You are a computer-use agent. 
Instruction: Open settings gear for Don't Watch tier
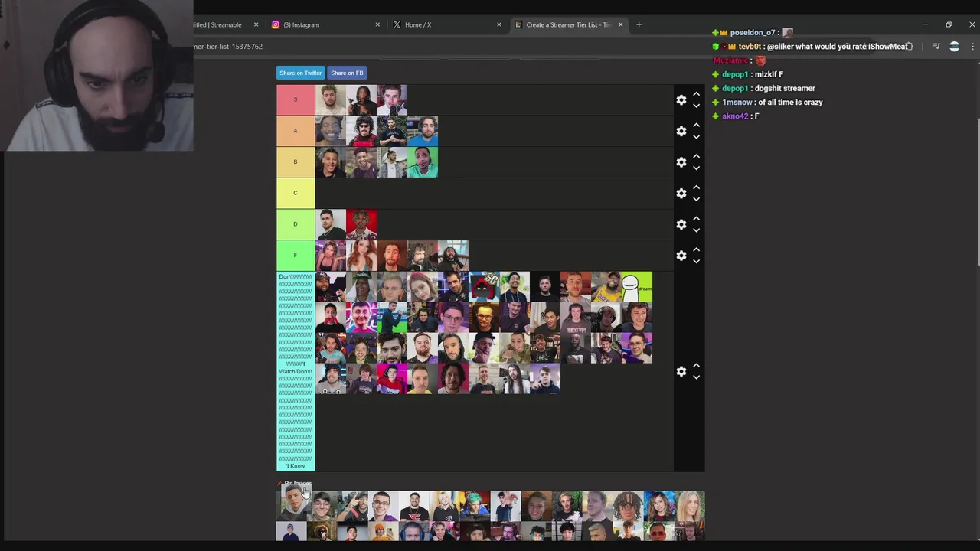tap(681, 371)
